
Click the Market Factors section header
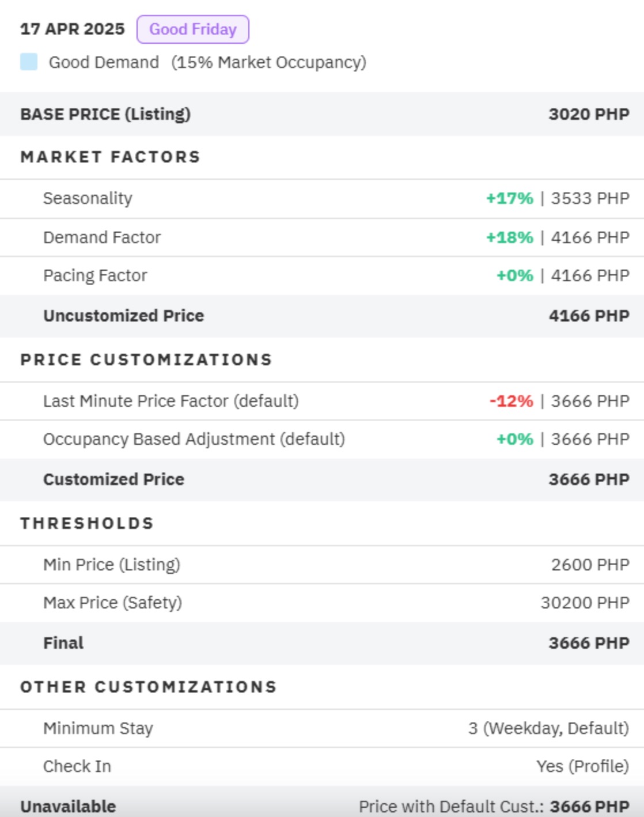click(x=110, y=157)
